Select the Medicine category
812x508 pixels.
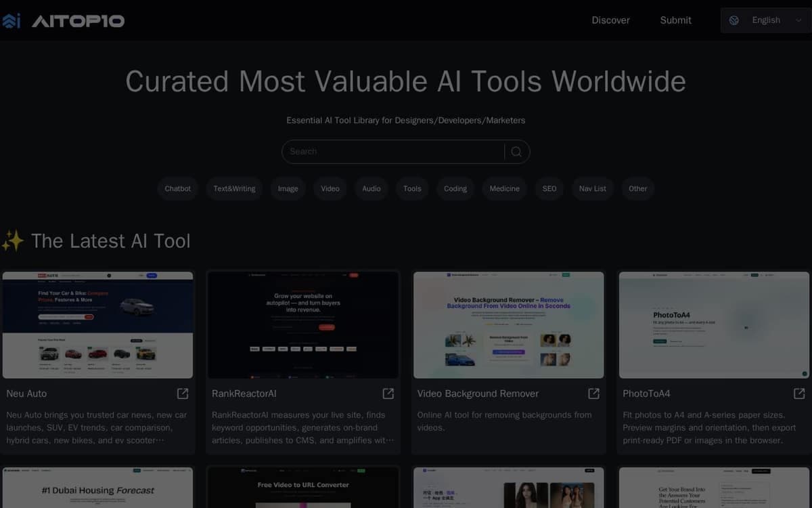[505, 189]
